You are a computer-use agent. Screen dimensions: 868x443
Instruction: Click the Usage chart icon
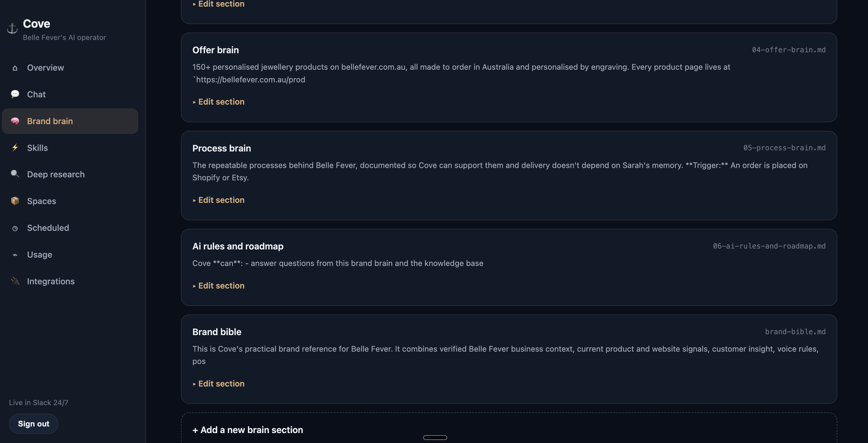point(15,255)
